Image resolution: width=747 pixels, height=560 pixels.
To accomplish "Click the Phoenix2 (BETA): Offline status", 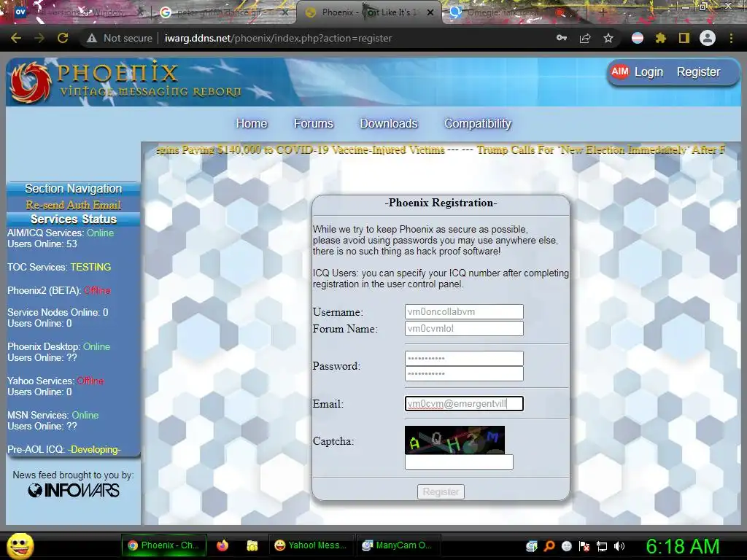I will tap(59, 290).
